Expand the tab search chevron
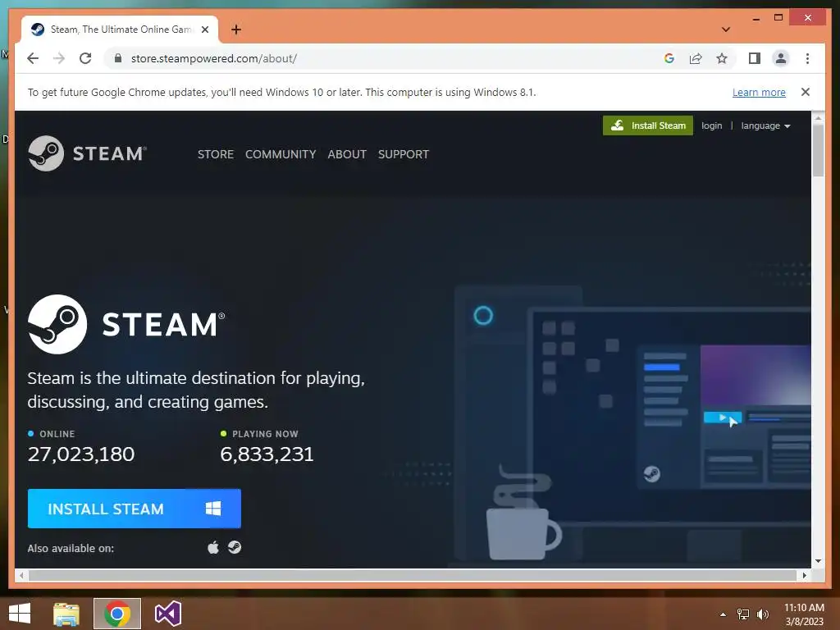Screen dimensions: 840x630 click(x=725, y=30)
